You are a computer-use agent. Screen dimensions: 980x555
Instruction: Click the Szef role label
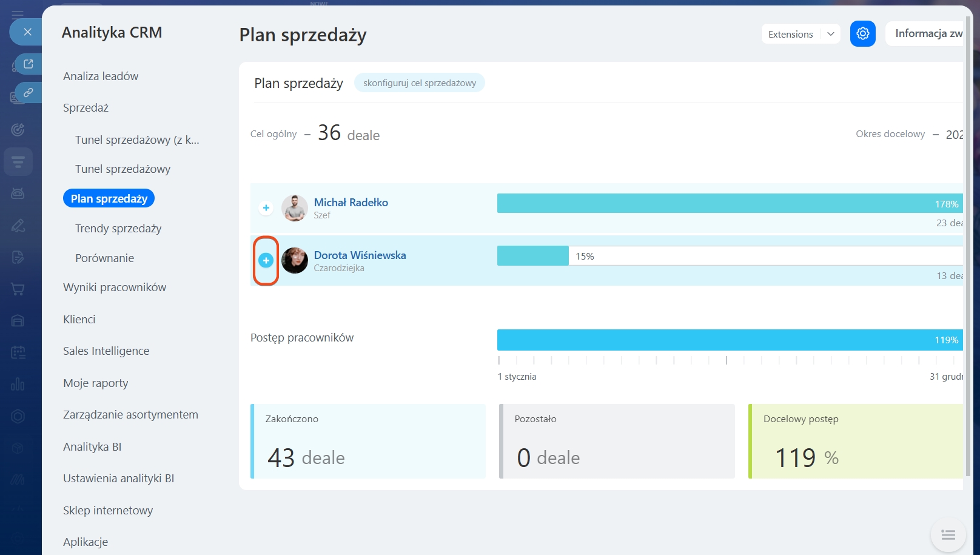tap(322, 215)
